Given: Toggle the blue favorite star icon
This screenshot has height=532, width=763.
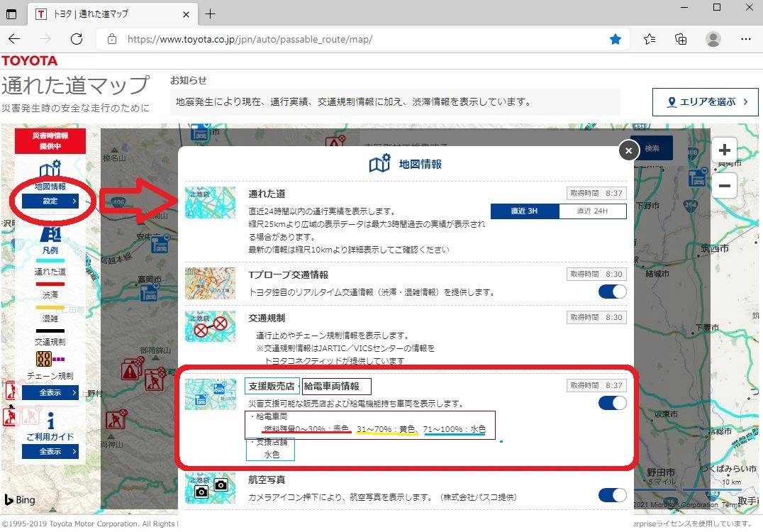Looking at the screenshot, I should click(x=616, y=39).
